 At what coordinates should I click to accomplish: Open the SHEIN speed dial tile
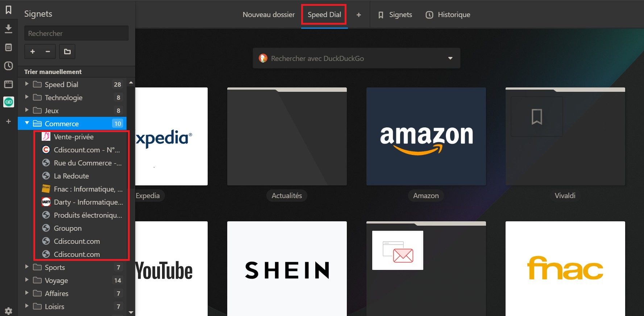(287, 268)
